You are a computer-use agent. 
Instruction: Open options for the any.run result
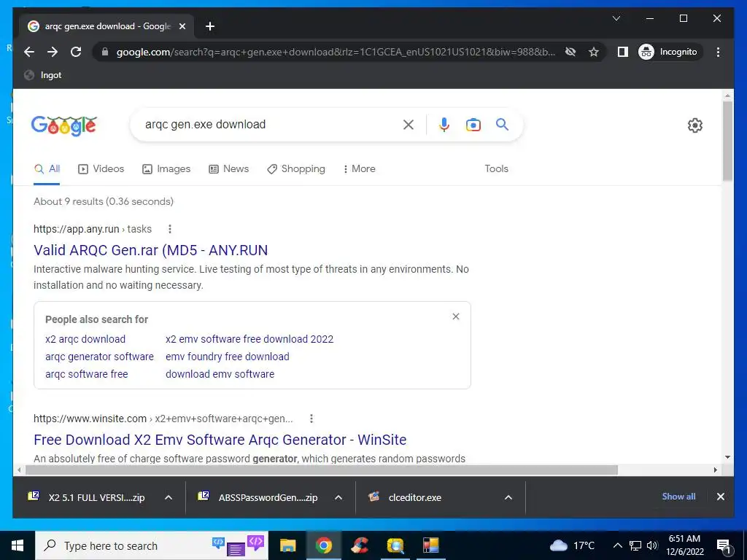click(x=169, y=229)
